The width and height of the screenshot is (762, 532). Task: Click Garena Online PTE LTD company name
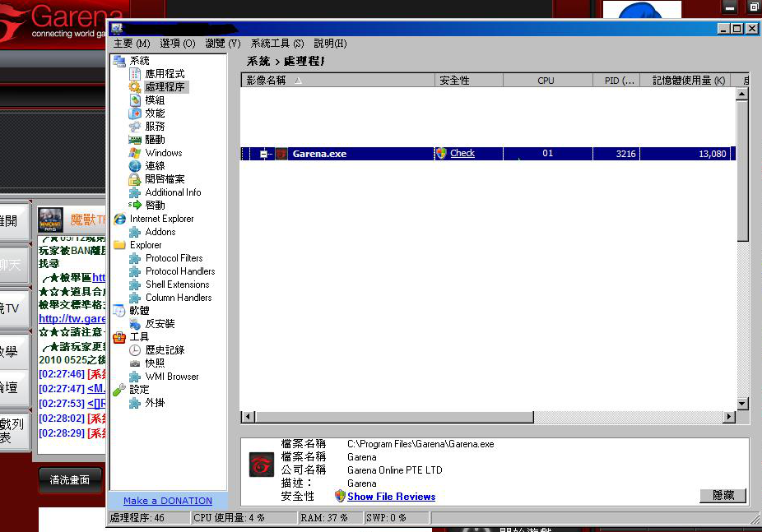[x=395, y=470]
